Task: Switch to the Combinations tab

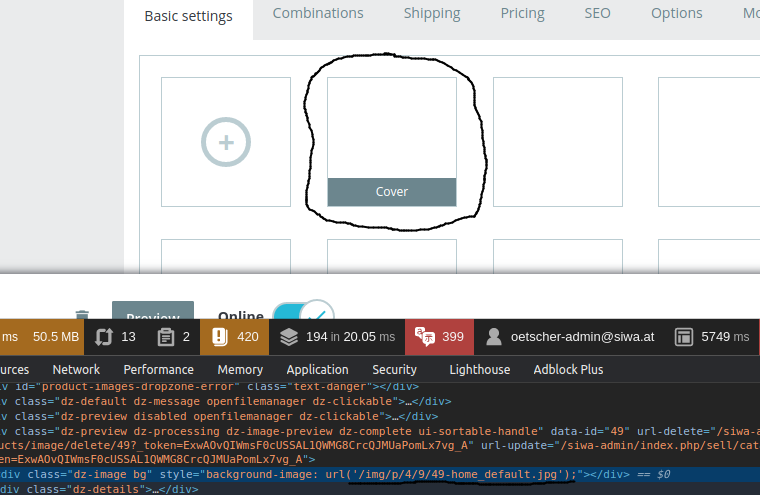Action: point(318,13)
